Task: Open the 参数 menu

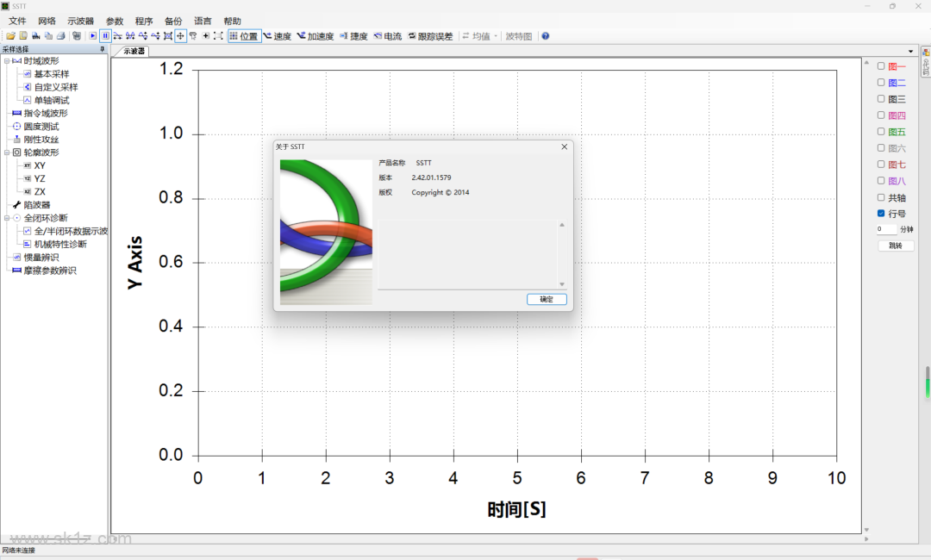Action: pos(115,21)
